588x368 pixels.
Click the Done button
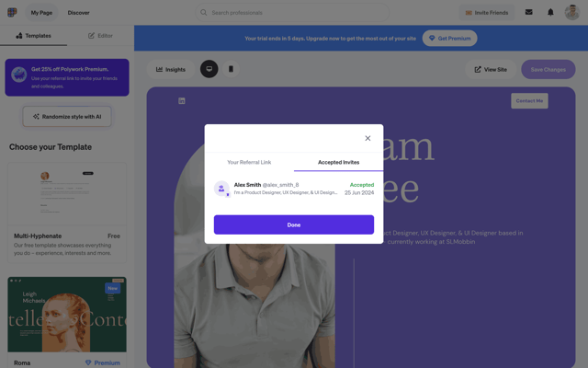(x=294, y=224)
